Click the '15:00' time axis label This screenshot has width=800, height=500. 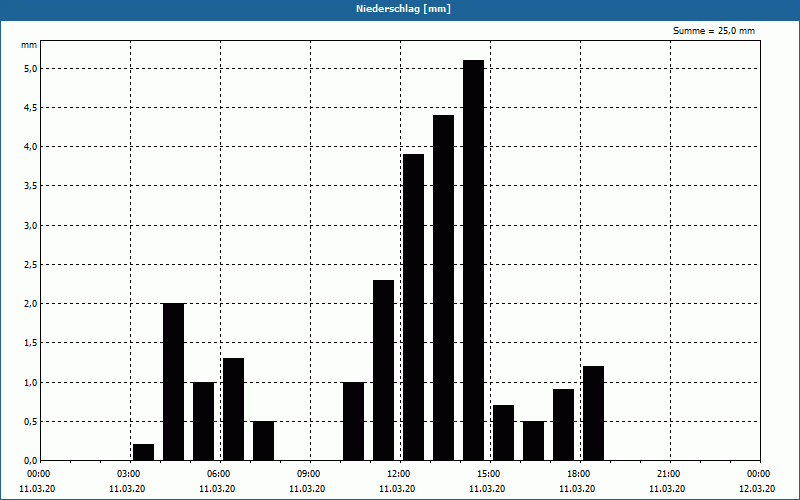491,474
